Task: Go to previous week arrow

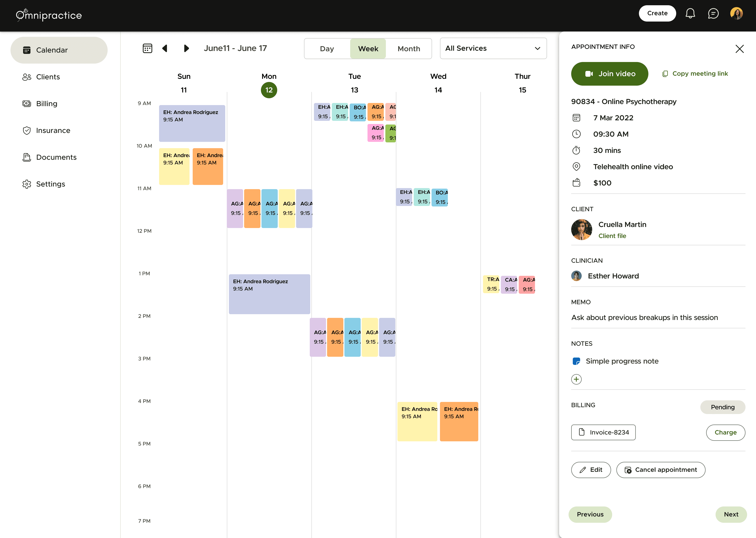Action: coord(164,48)
